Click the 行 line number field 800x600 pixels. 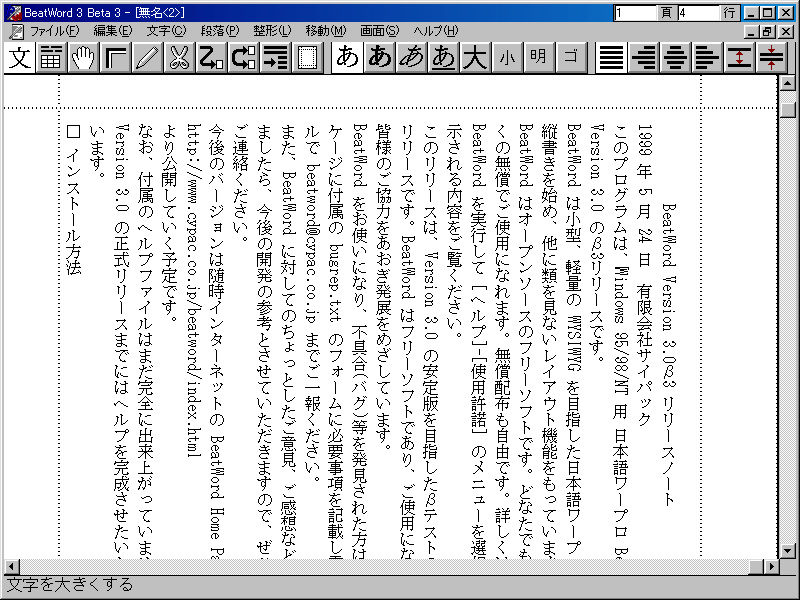(x=698, y=13)
